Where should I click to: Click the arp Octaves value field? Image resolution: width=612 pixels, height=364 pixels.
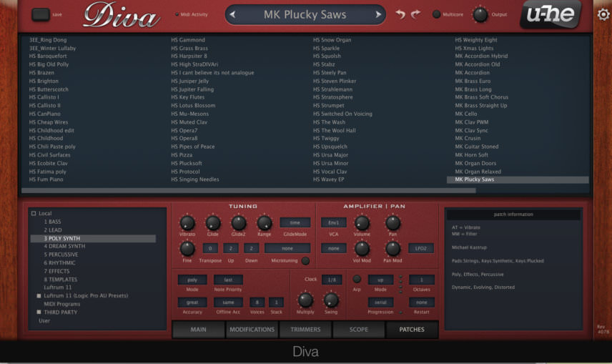(x=422, y=280)
